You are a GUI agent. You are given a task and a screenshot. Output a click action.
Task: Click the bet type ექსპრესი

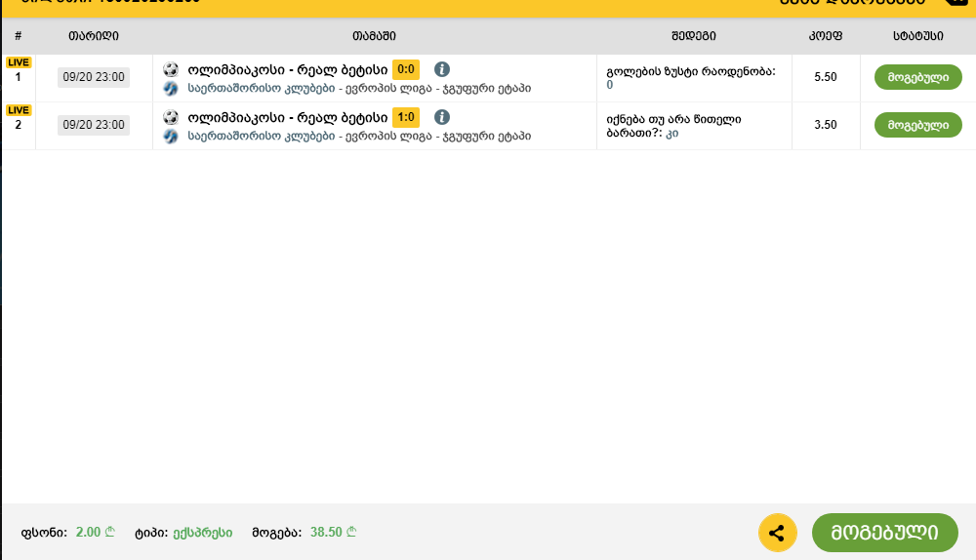point(203,534)
